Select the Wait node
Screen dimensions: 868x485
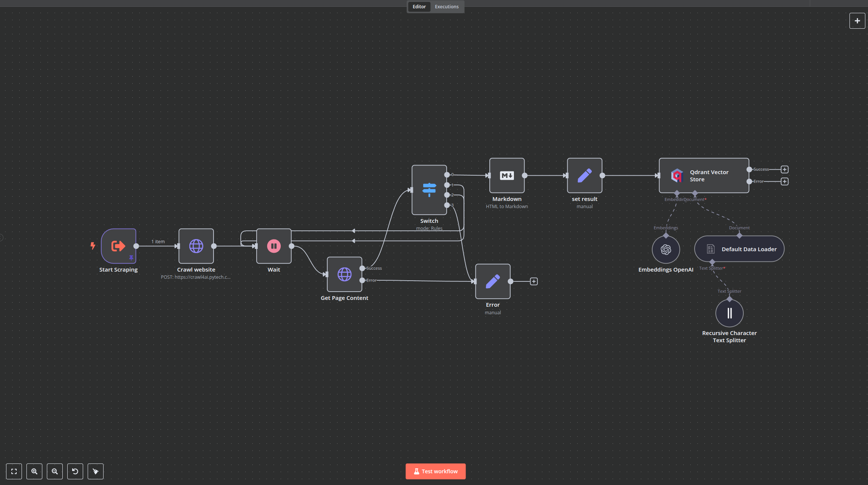[274, 246]
